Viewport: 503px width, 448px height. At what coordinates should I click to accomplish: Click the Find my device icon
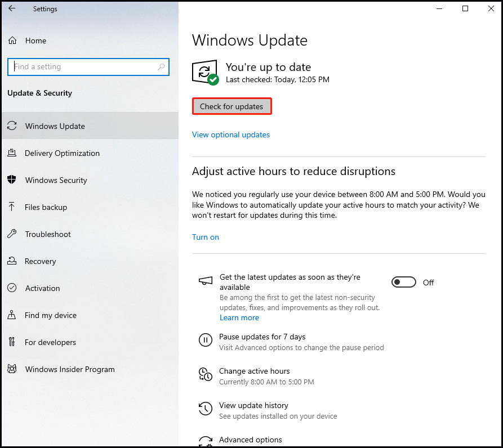[x=12, y=315]
